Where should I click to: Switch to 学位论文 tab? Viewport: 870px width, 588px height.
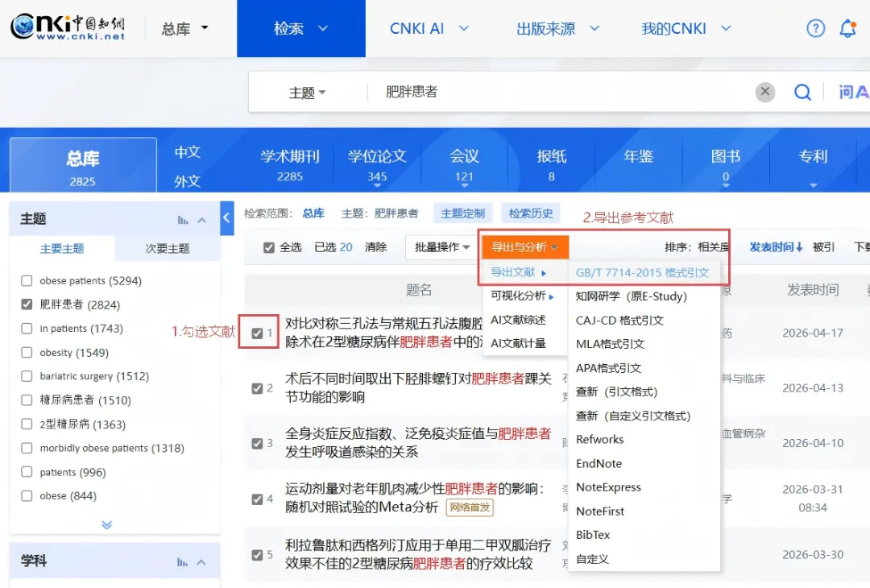pos(377,165)
